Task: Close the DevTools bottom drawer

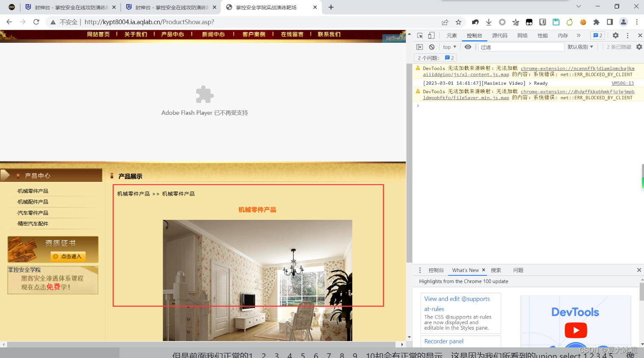Action: pyautogui.click(x=639, y=270)
